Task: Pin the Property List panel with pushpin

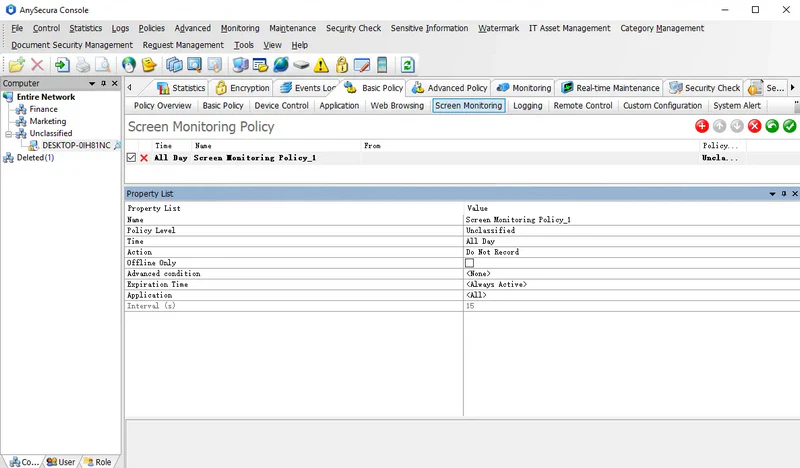Action: click(x=784, y=194)
